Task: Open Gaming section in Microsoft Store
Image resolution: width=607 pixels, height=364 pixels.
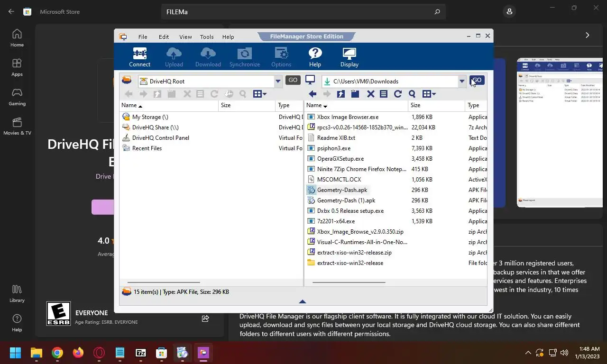Action: click(x=17, y=97)
